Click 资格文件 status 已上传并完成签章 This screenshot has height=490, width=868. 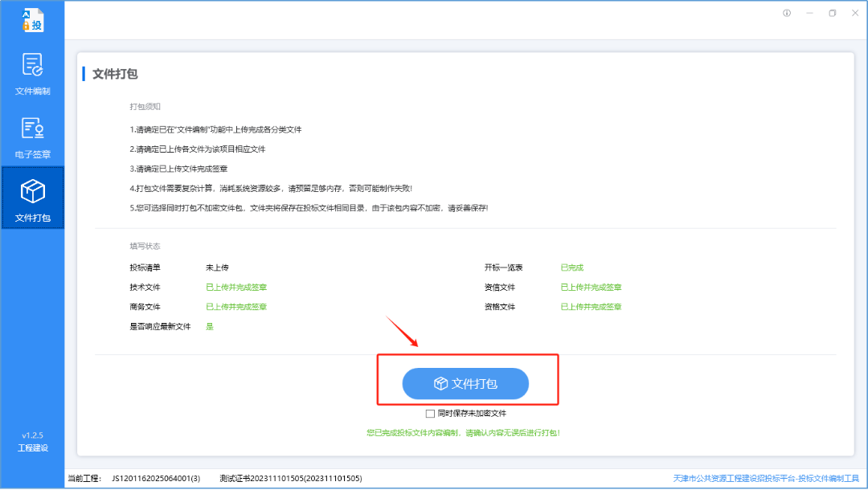coord(592,307)
